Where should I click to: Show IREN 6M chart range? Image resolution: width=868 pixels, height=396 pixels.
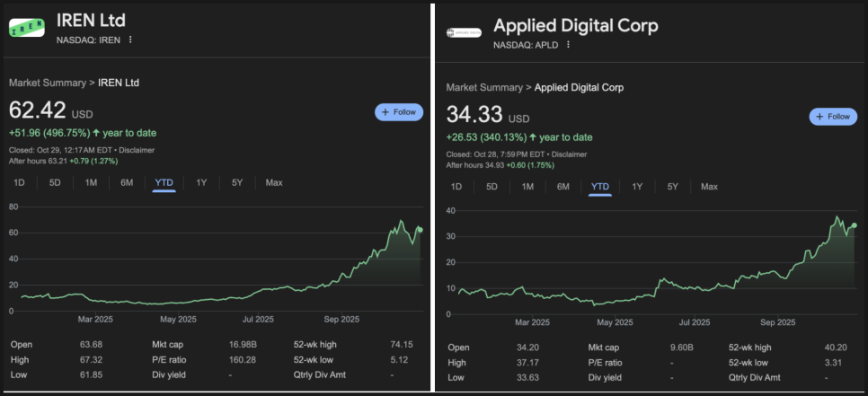pos(127,183)
